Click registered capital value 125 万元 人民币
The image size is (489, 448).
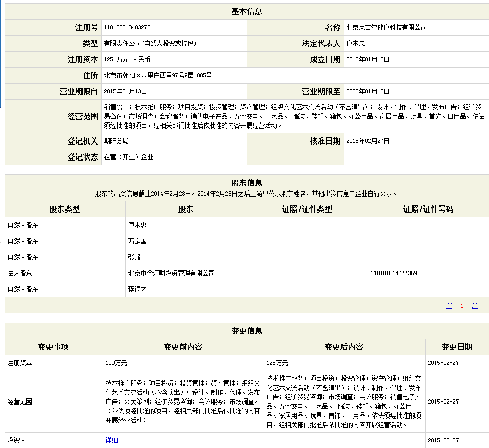[x=127, y=59]
